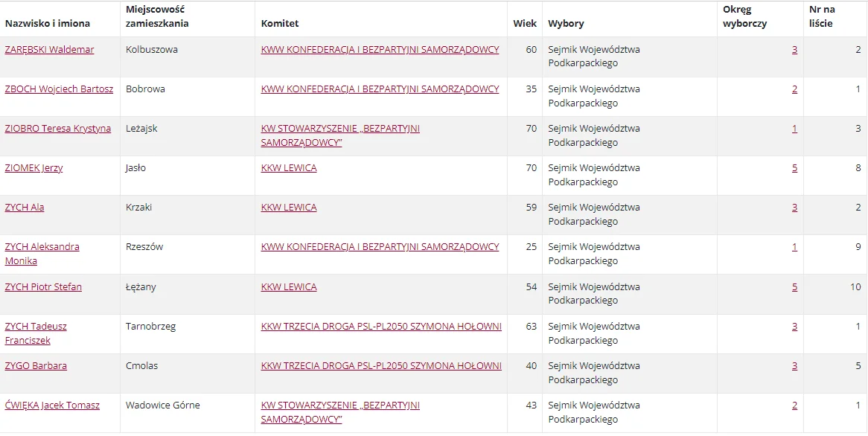The image size is (868, 436).
Task: Open ZYGO Barbara candidate link
Action: click(x=36, y=365)
